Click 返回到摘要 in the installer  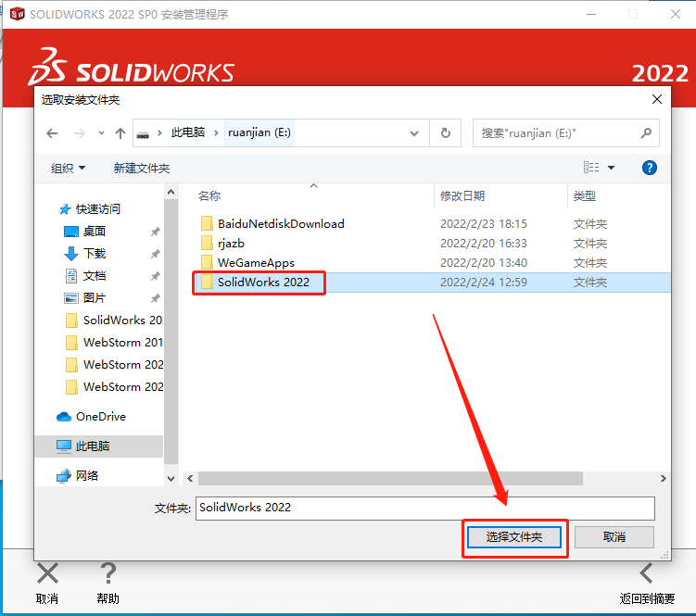click(647, 584)
